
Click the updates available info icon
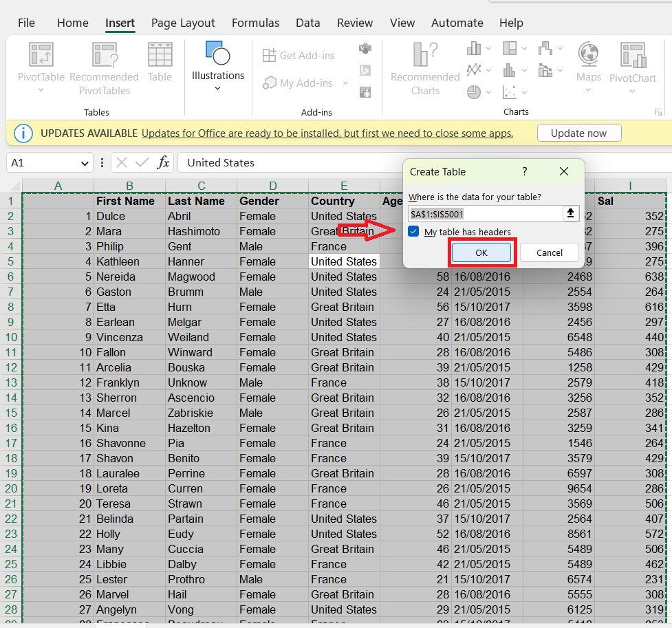pos(23,133)
